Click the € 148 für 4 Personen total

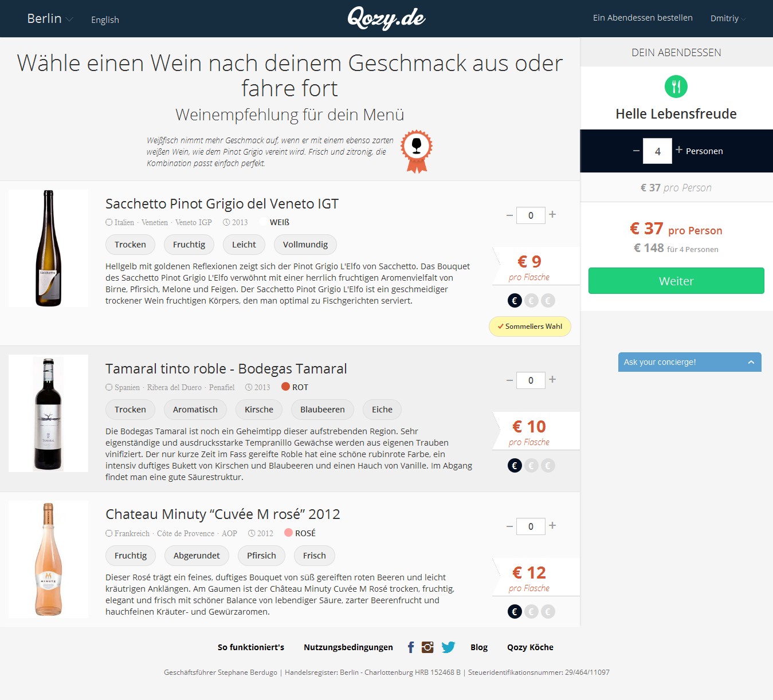[676, 248]
